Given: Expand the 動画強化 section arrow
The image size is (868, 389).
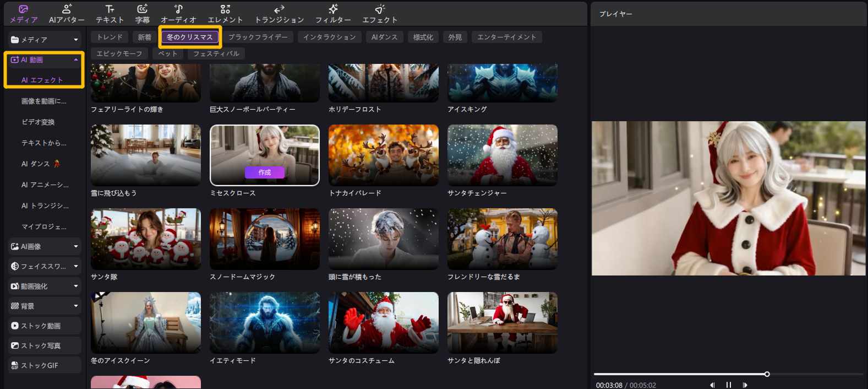Looking at the screenshot, I should pyautogui.click(x=76, y=286).
